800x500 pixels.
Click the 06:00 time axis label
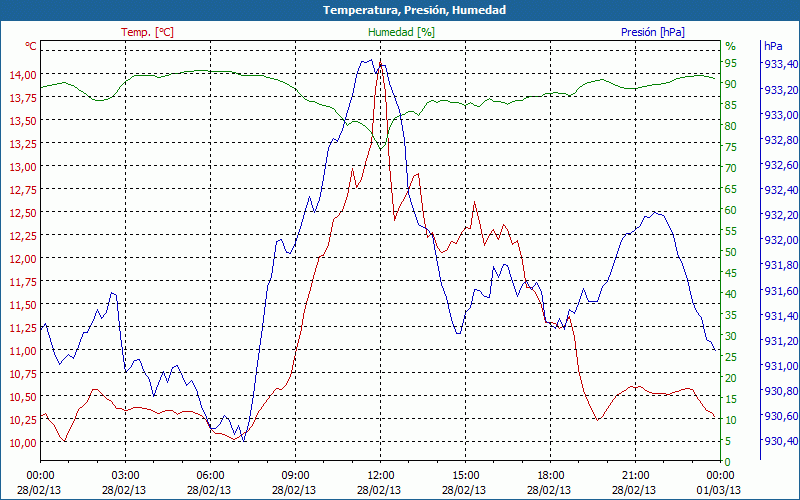[x=210, y=476]
